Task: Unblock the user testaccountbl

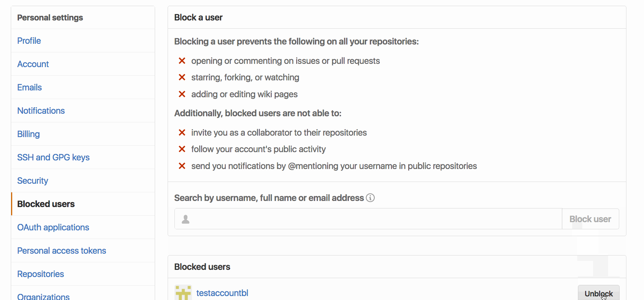Action: [x=599, y=293]
